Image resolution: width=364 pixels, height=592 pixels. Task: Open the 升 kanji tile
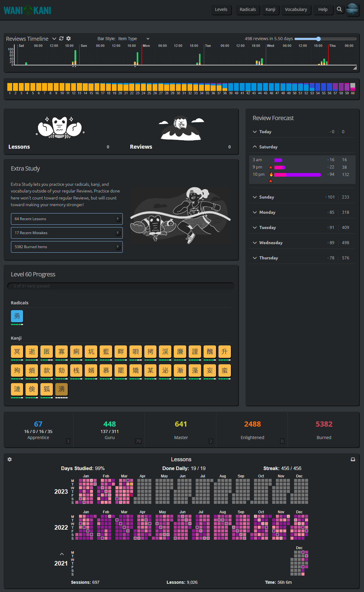pos(225,352)
